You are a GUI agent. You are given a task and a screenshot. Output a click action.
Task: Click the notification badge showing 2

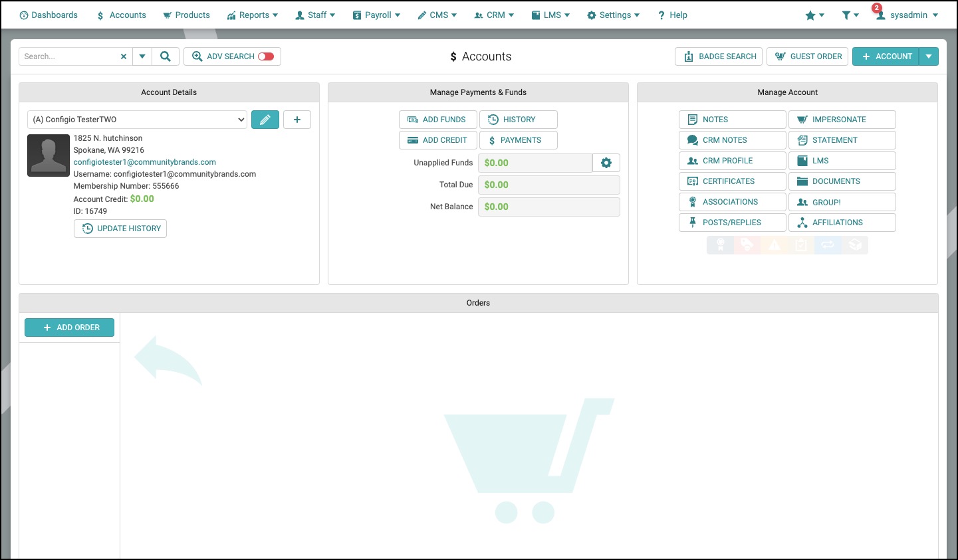tap(877, 8)
